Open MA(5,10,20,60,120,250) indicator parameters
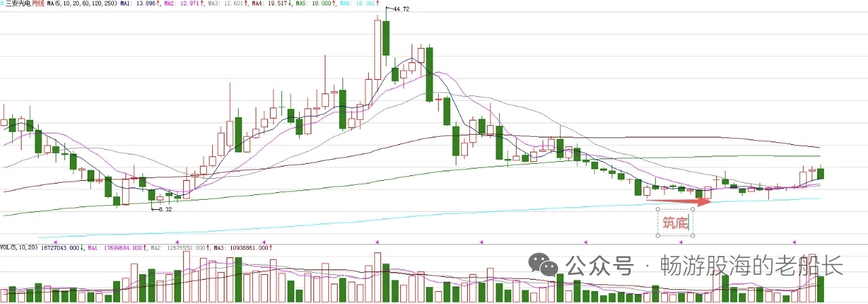This screenshot has width=868, height=304. tap(82, 3)
